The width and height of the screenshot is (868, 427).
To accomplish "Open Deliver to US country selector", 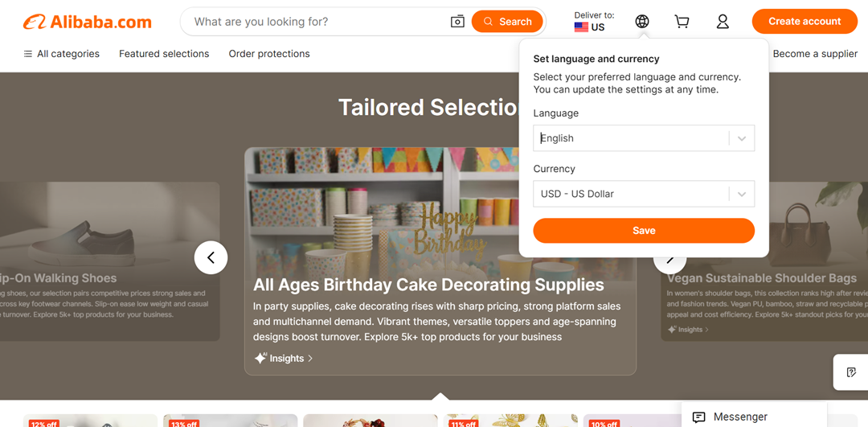I will [593, 22].
